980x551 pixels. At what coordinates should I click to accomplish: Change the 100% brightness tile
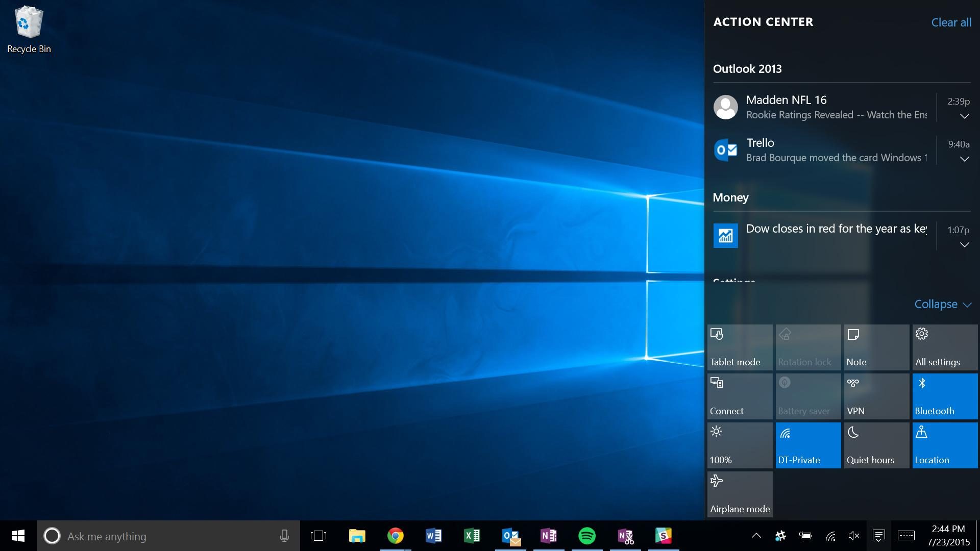click(740, 445)
